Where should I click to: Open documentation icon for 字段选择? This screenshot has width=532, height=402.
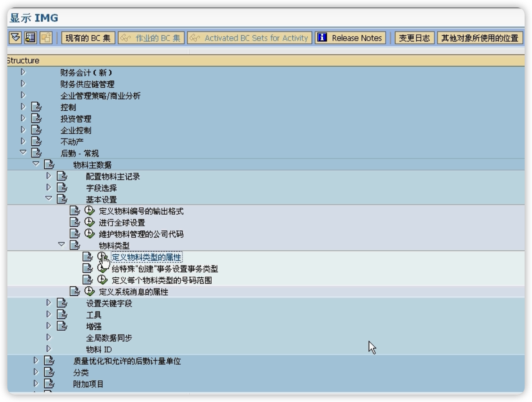[62, 188]
